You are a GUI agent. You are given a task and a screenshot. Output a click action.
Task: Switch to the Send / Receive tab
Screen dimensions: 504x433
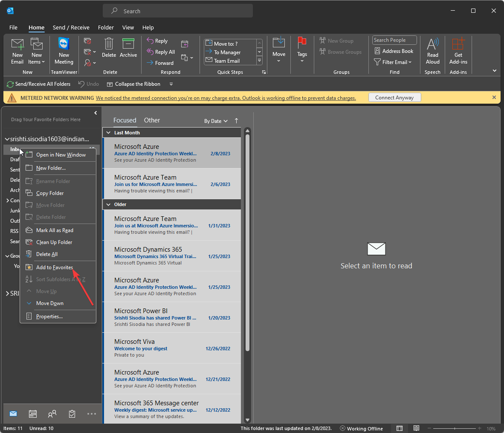[71, 27]
